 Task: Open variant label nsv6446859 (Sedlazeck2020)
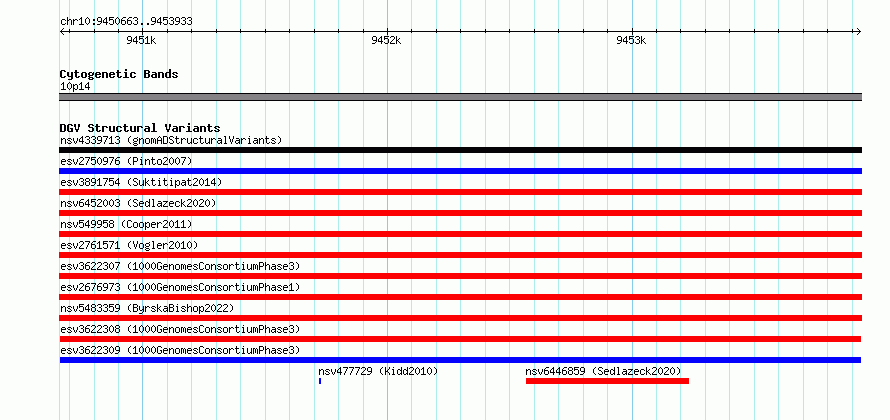coord(603,371)
